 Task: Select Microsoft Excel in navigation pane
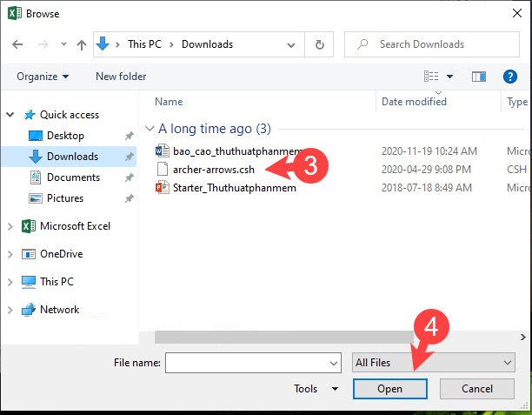(75, 226)
